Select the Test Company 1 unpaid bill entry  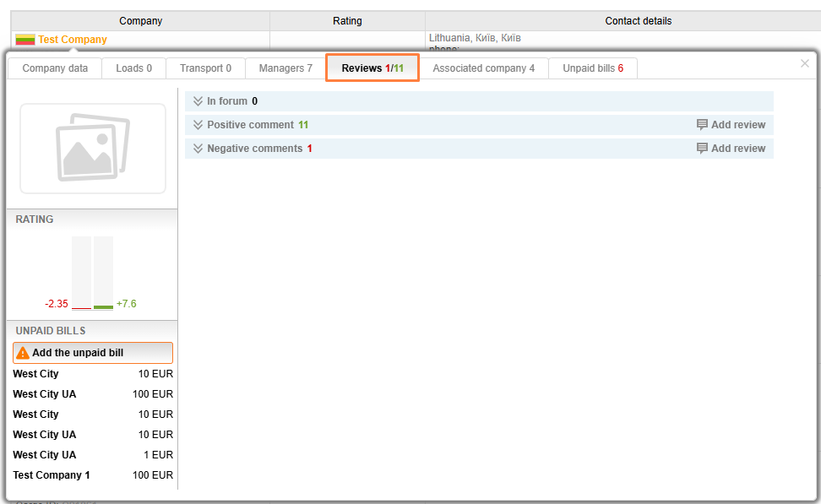click(52, 475)
